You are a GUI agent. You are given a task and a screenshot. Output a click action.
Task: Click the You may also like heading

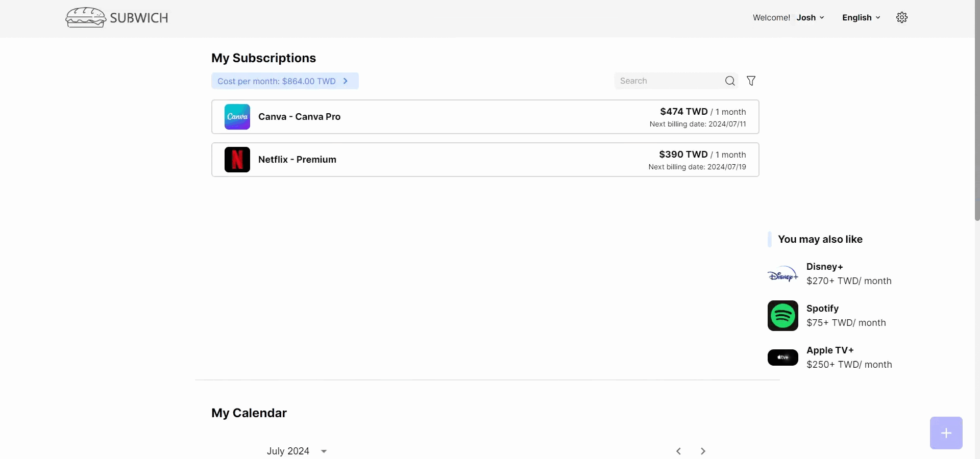820,239
